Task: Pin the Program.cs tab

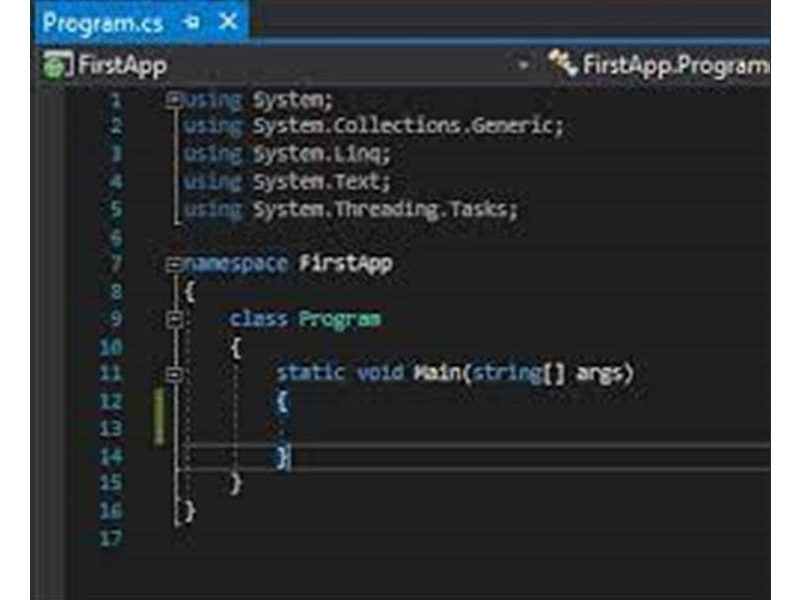Action: coord(192,22)
